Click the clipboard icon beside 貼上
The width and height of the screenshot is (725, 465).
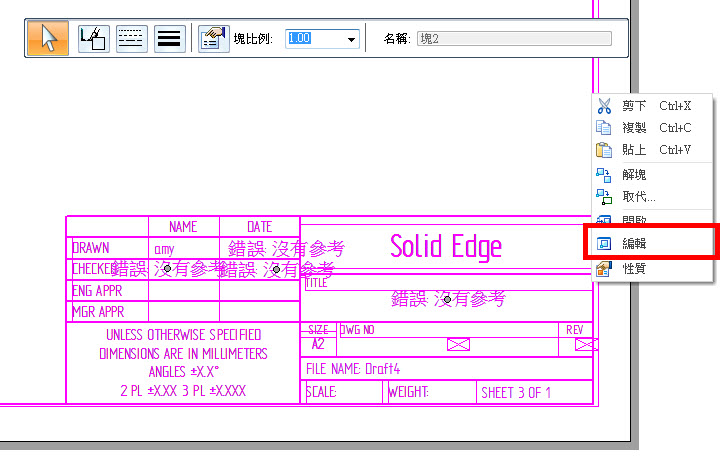604,150
